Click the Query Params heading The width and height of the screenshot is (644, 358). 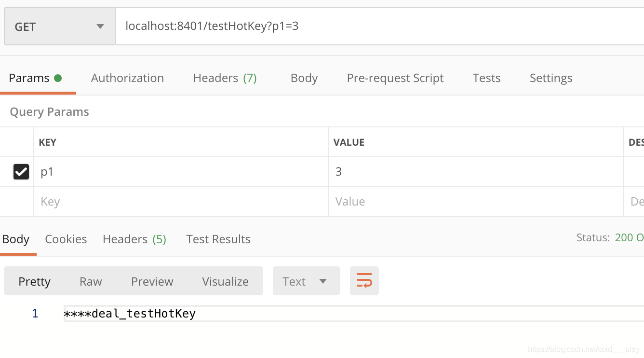[49, 112]
